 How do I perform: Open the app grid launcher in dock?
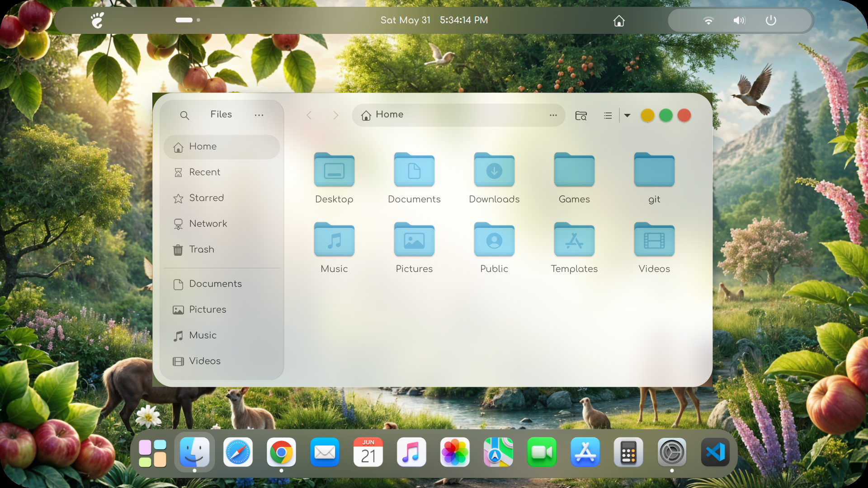[x=152, y=453]
